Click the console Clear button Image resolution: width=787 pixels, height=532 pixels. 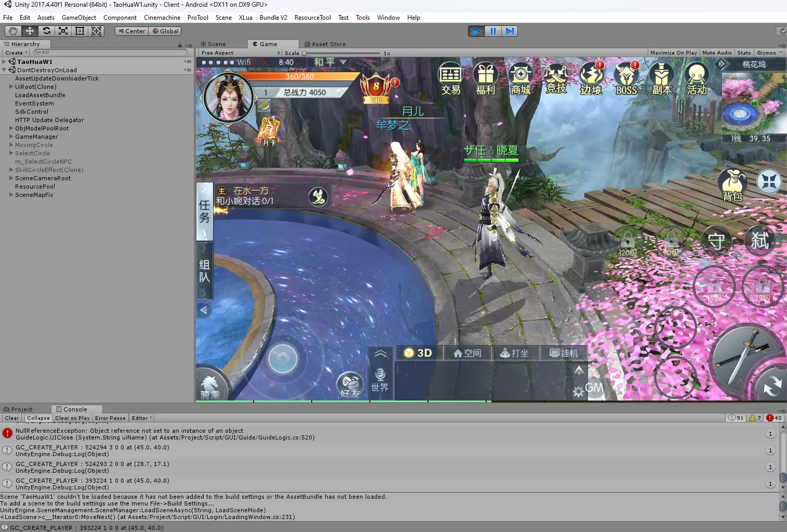point(12,418)
